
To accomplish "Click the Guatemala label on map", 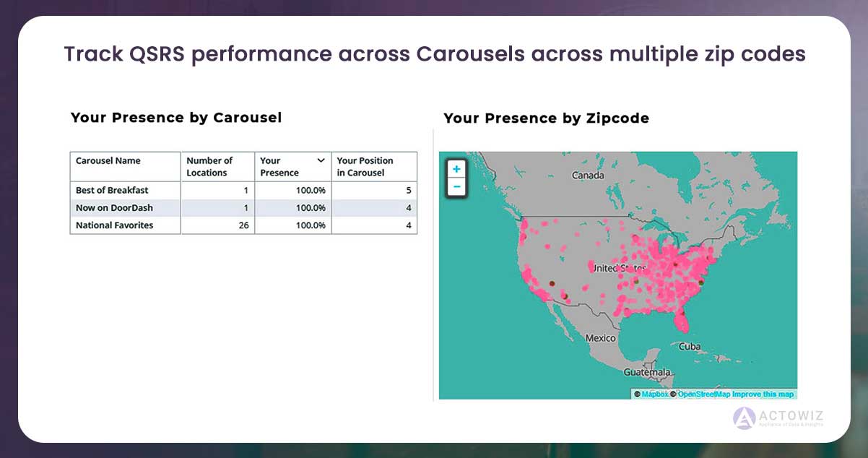I will click(x=648, y=372).
